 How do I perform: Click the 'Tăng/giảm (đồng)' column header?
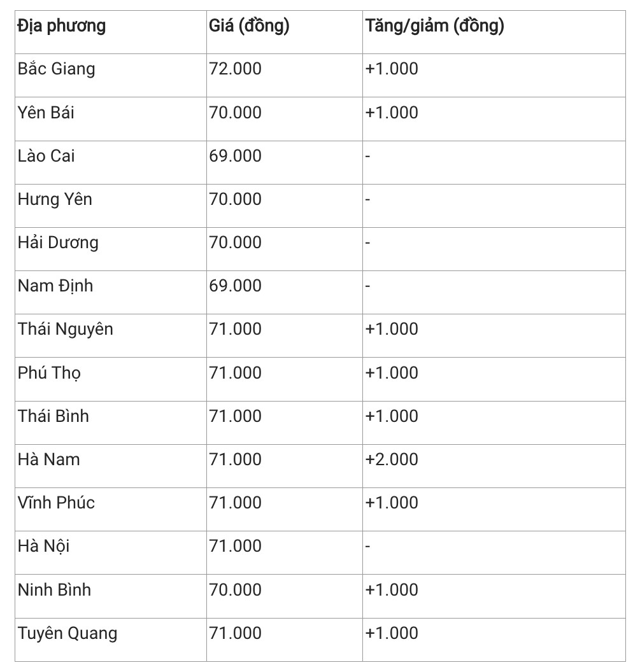pos(434,26)
